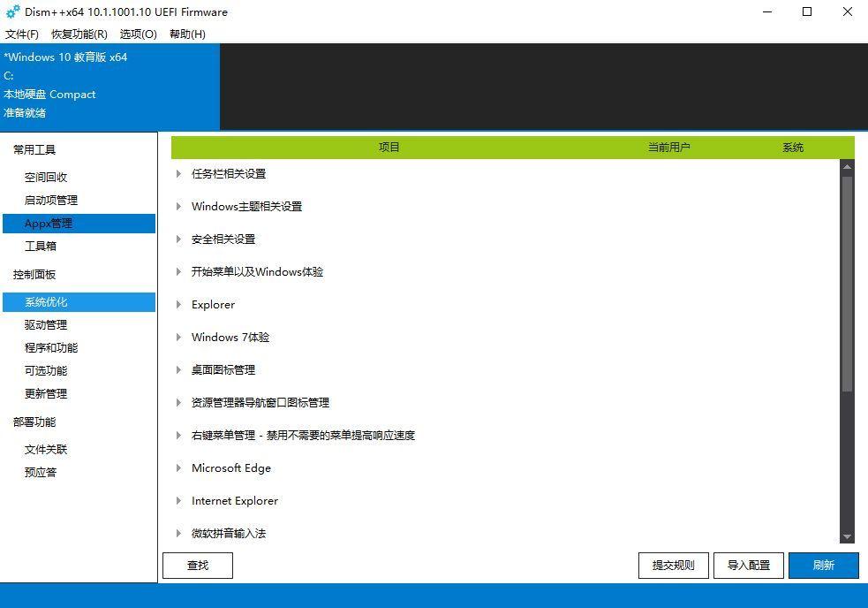Viewport: 868px width, 608px height.
Task: Switch to the 工具箱 panel
Action: pos(42,246)
